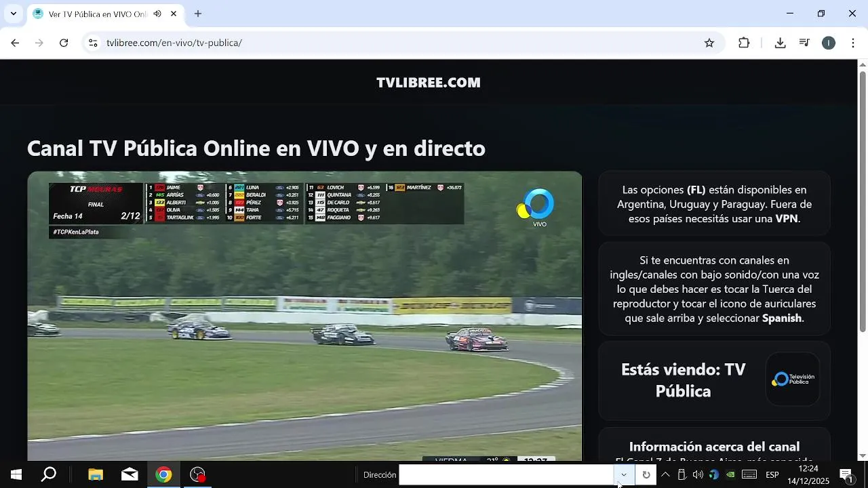
Task: Open the Windows notification center
Action: [846, 474]
